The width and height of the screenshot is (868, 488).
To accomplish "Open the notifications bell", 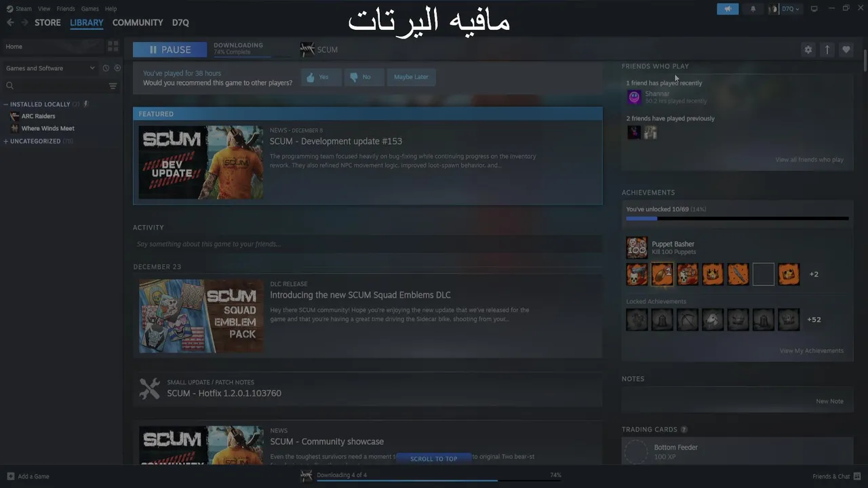I will tap(753, 9).
